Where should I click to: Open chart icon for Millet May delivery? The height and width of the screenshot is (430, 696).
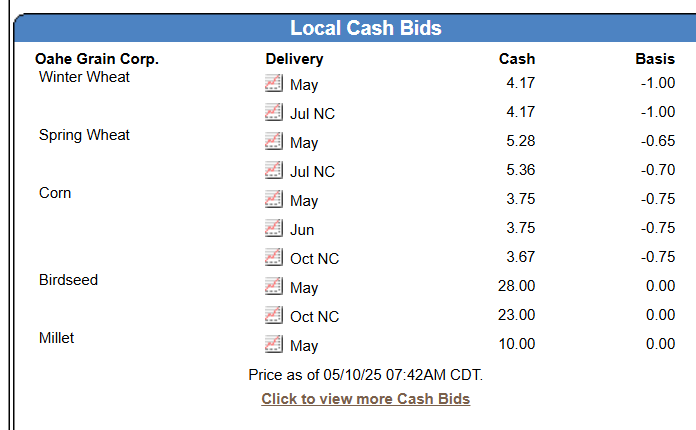(x=274, y=345)
